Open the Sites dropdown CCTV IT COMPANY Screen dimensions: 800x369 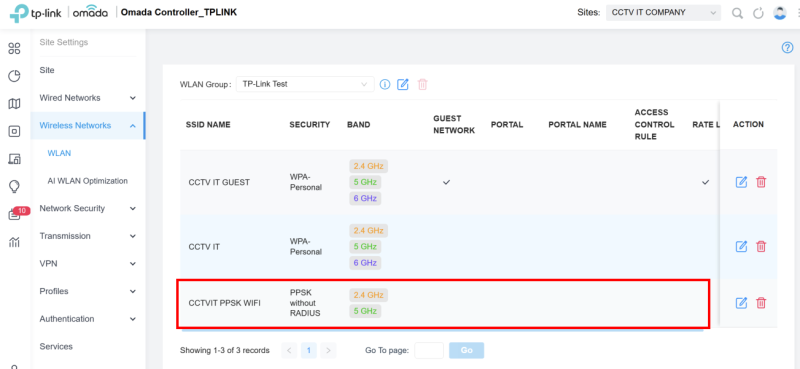click(x=663, y=13)
